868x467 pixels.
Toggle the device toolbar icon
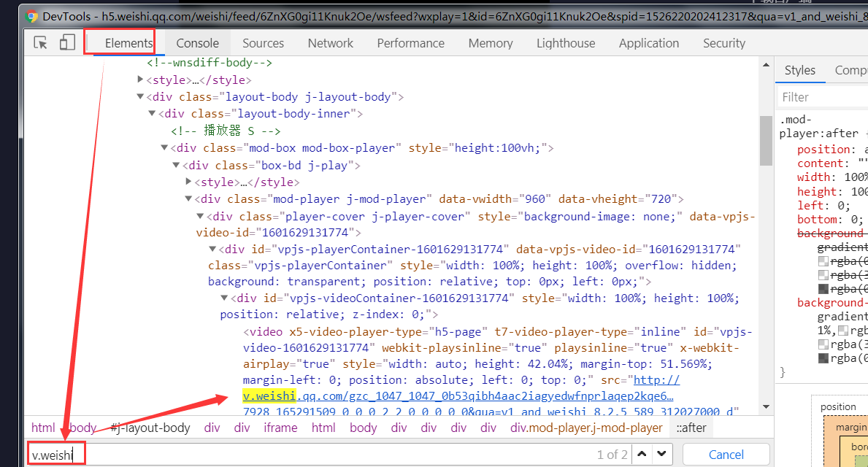(67, 42)
